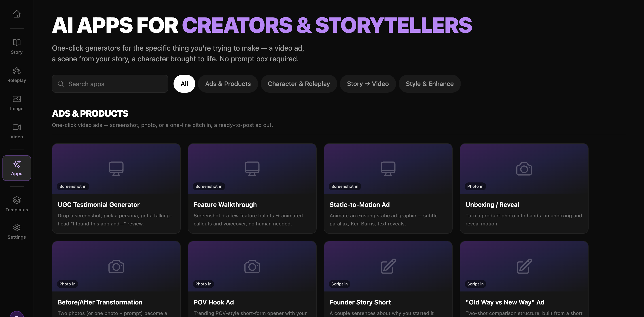Go to the Home icon in sidebar
The image size is (644, 317).
tap(17, 14)
